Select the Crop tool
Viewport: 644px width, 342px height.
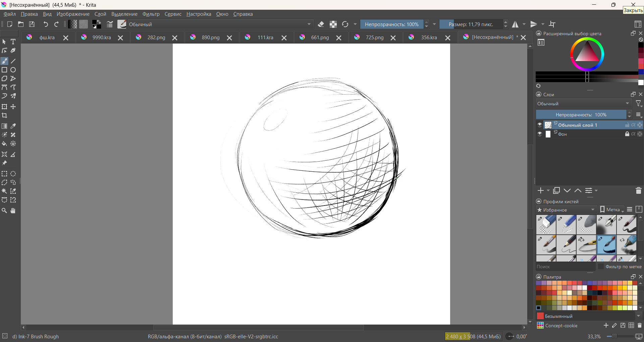click(4, 116)
